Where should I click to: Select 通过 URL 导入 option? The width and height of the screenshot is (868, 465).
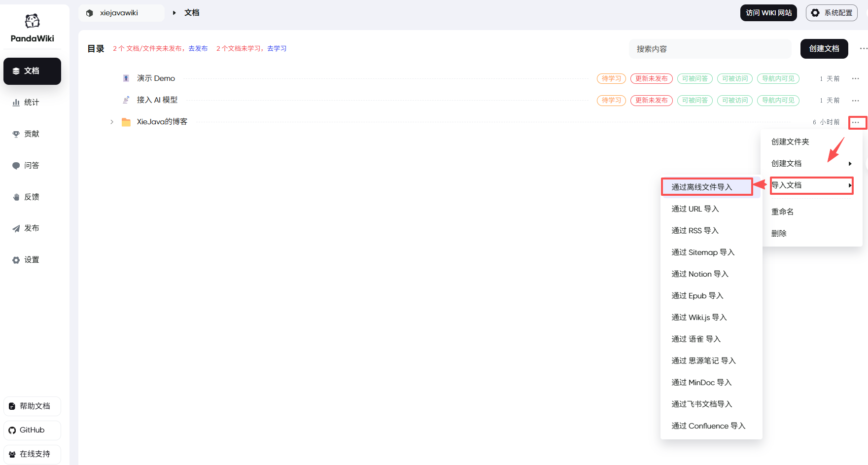point(695,209)
